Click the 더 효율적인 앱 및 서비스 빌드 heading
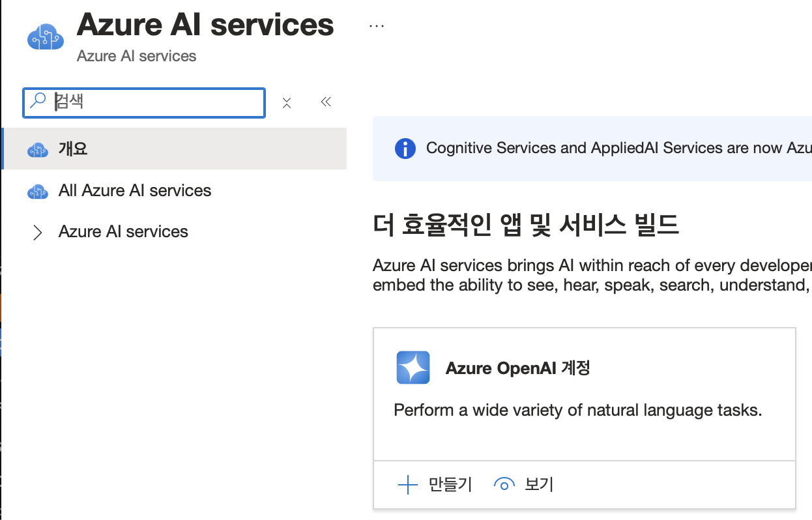812x520 pixels. tap(527, 225)
